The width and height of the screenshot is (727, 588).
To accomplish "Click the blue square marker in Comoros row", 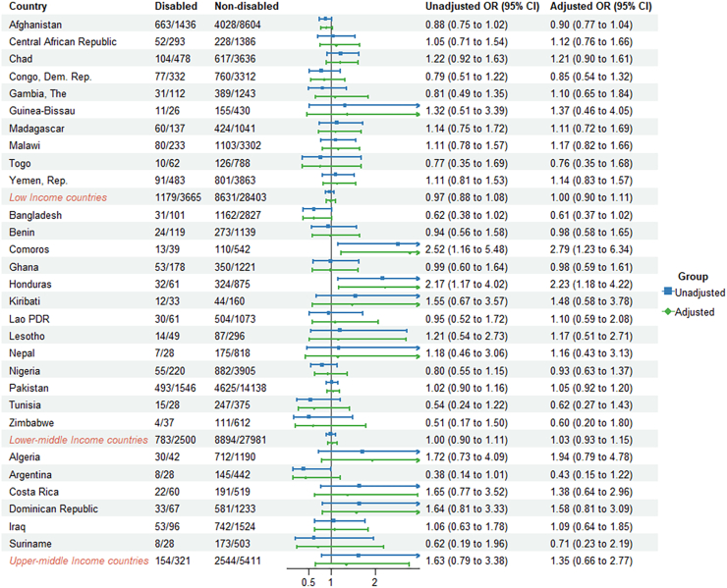I will click(x=398, y=243).
